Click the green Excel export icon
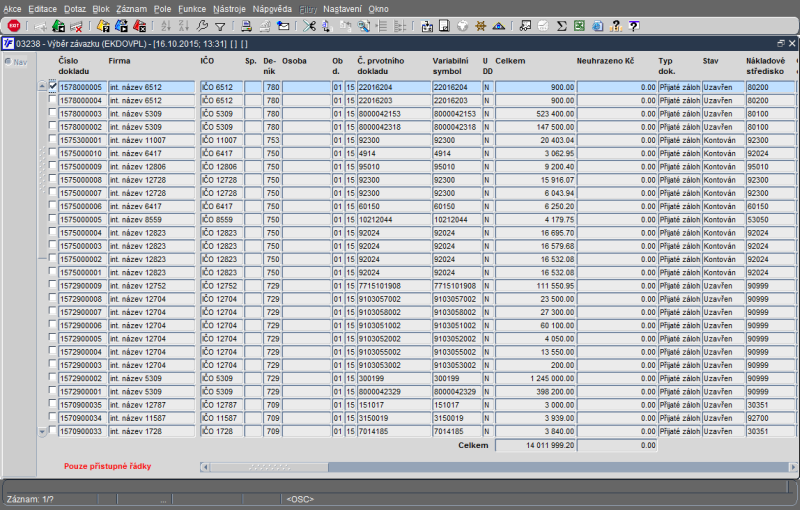This screenshot has width=800, height=510. point(579,26)
